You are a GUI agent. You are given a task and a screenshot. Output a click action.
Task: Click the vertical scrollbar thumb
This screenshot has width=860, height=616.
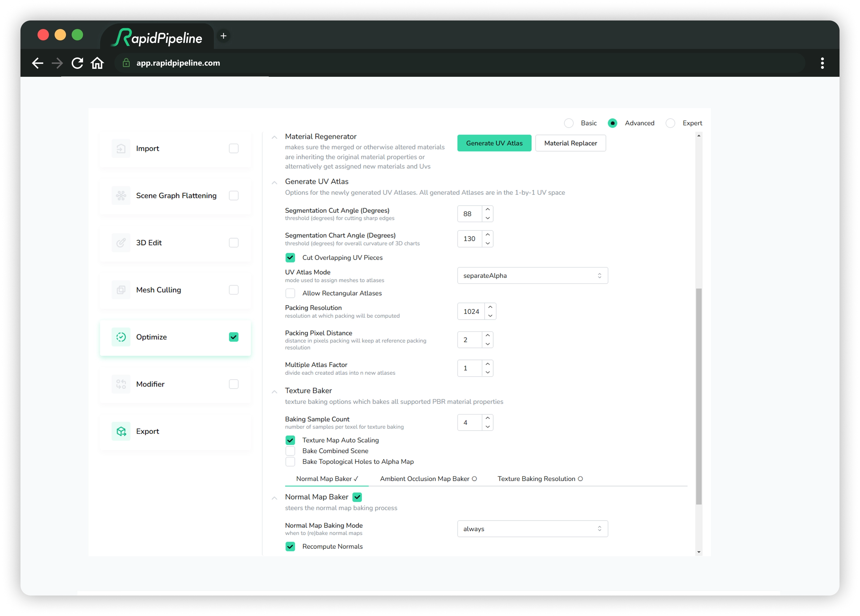(699, 396)
